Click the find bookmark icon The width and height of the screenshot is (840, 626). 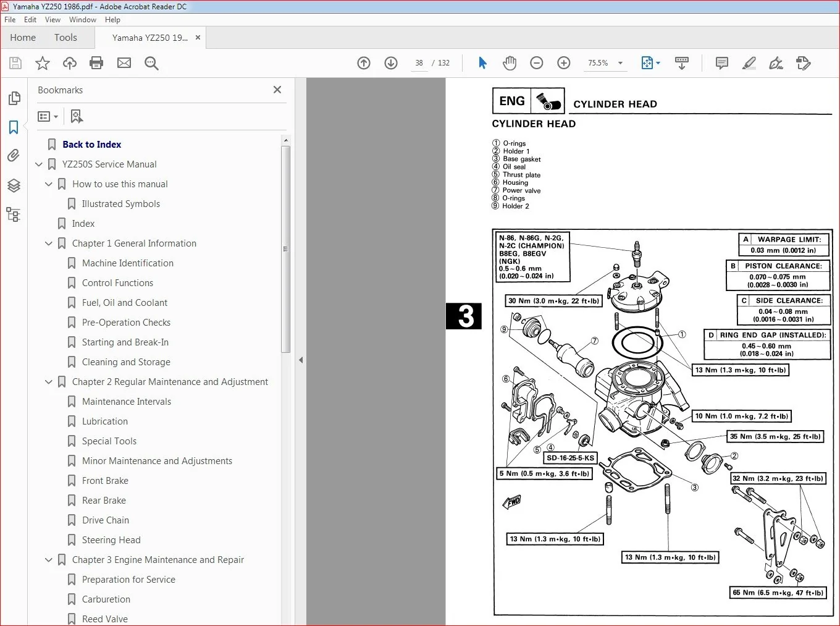tap(77, 116)
